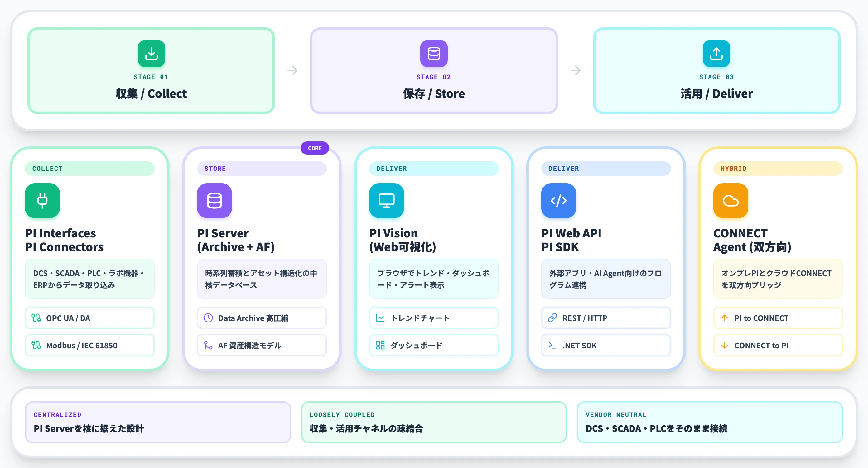Click the CONNECT to PI label
Screen dimensions: 868x468
(761, 346)
